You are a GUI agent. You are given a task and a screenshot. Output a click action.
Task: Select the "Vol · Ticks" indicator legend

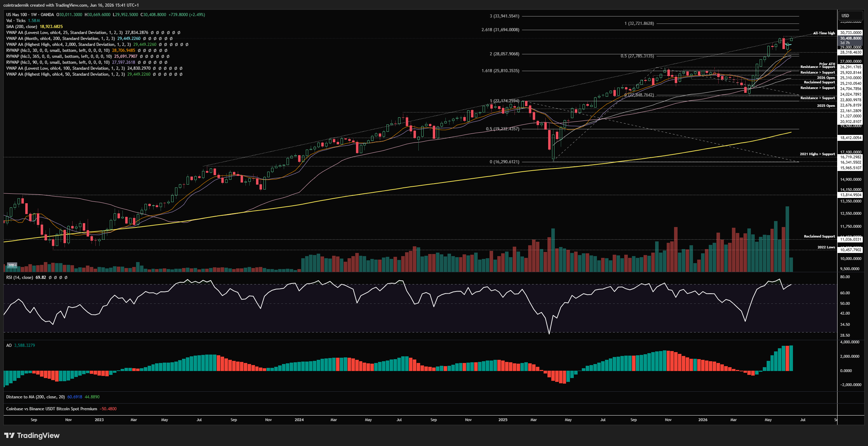(x=16, y=21)
